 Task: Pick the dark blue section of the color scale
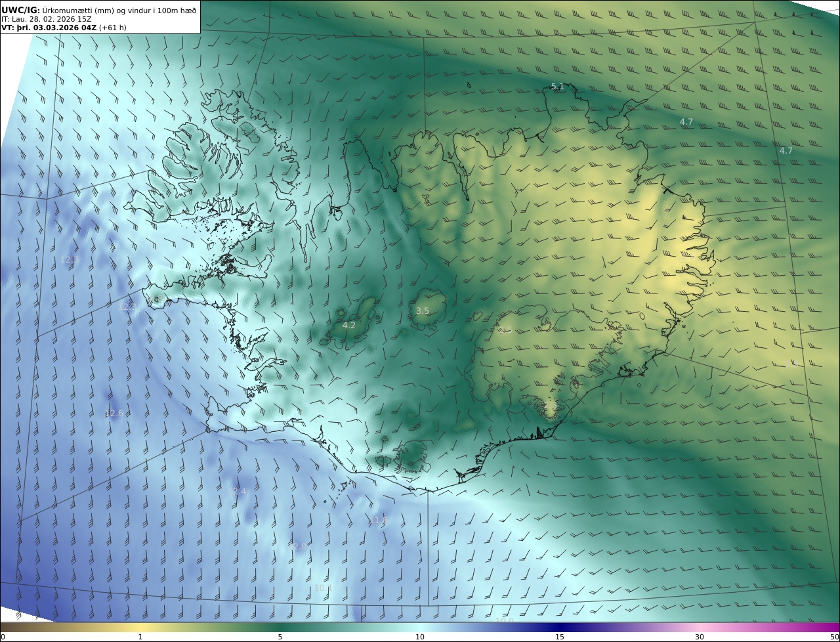[560, 627]
